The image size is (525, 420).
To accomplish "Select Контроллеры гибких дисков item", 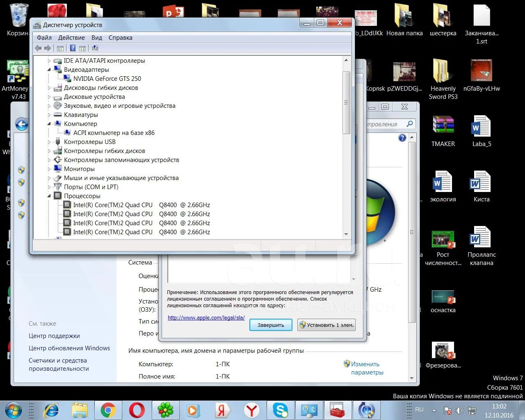I will (x=104, y=151).
